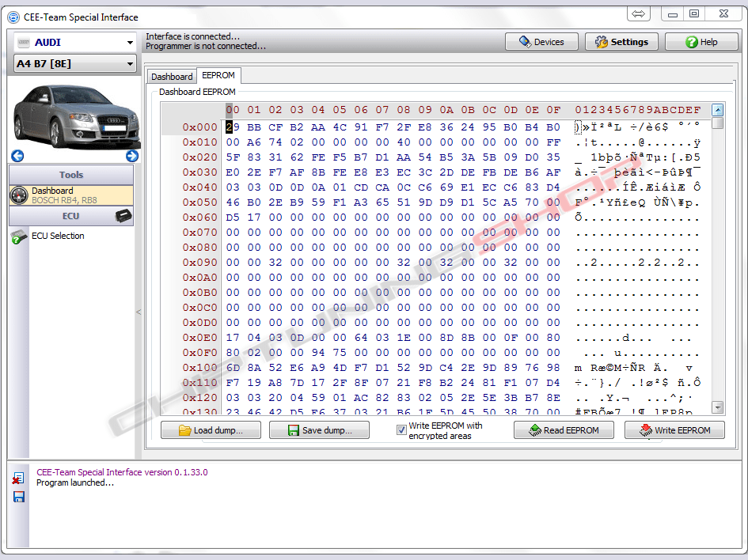Click the version 0.1.33.0 log line
This screenshot has height=560, width=748.
point(122,472)
